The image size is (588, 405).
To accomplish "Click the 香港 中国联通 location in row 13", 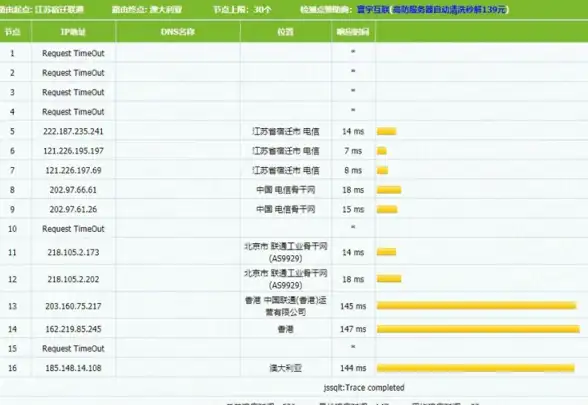I will [286, 306].
